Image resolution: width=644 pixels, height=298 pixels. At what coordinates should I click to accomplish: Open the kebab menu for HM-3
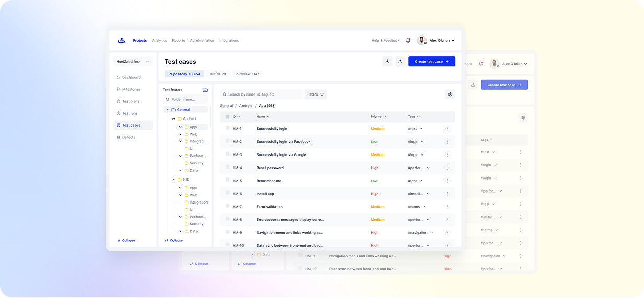[x=447, y=155]
